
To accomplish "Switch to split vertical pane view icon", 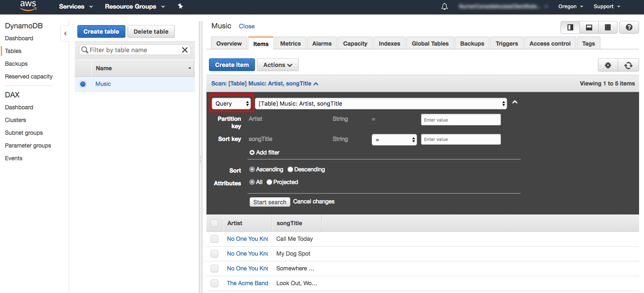I will [x=570, y=27].
